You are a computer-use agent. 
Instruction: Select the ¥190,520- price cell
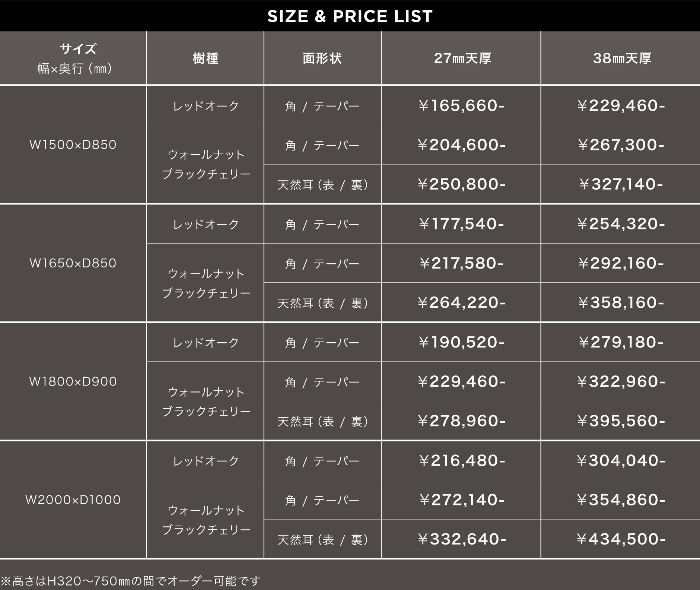coord(461,342)
